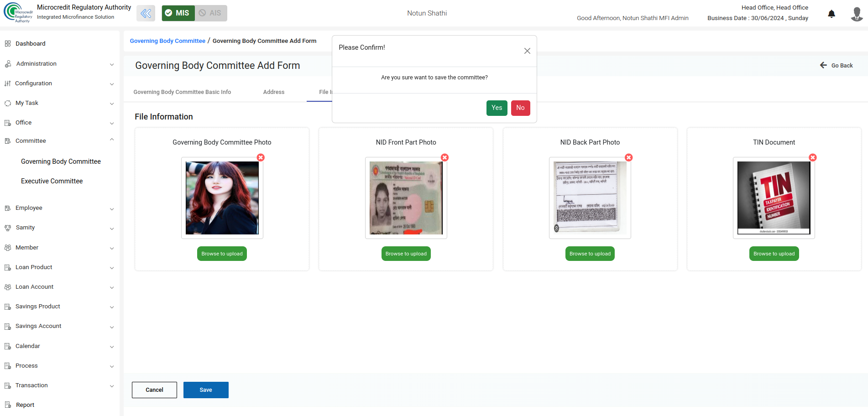868x416 pixels.
Task: Follow Governing Body Committee breadcrumb link
Action: tap(167, 41)
